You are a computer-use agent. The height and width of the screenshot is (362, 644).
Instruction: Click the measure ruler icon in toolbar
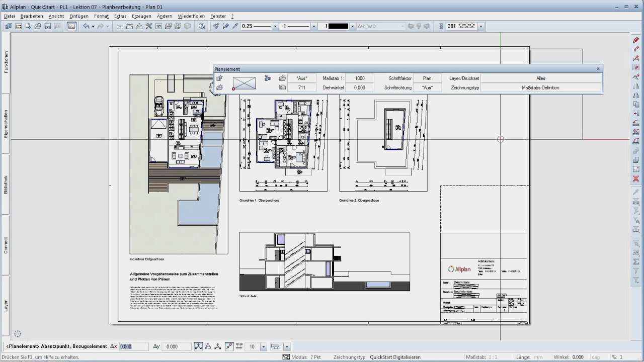120,26
